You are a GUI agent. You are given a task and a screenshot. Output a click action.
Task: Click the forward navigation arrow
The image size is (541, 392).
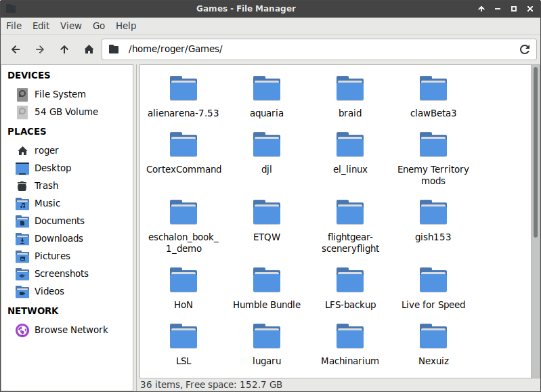click(x=40, y=49)
